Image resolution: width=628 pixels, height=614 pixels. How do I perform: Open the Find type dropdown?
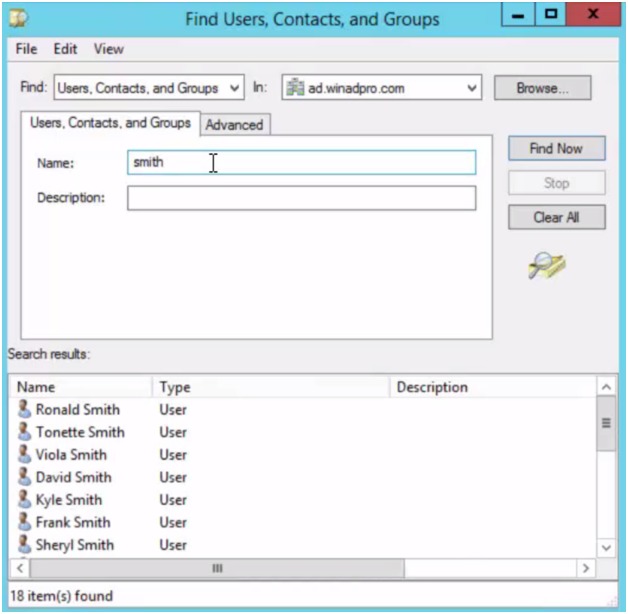click(x=149, y=87)
